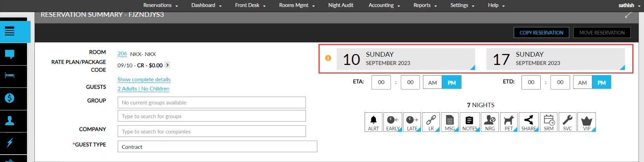Click the ETA minutes field
This screenshot has width=644, height=162.
410,83
